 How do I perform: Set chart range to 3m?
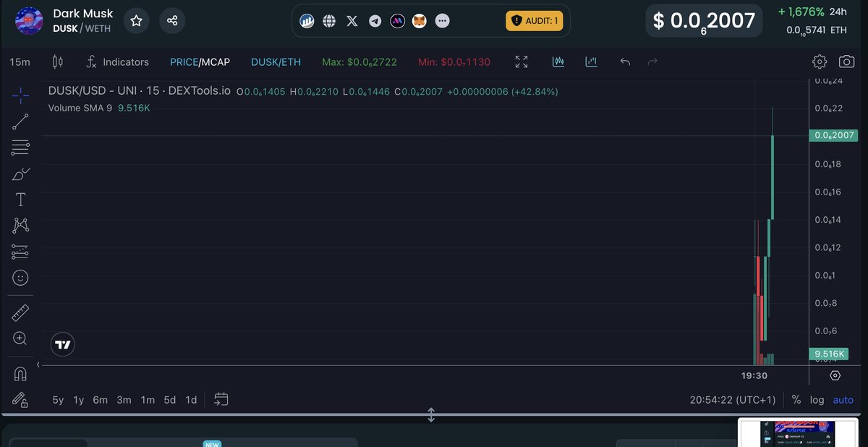click(124, 399)
